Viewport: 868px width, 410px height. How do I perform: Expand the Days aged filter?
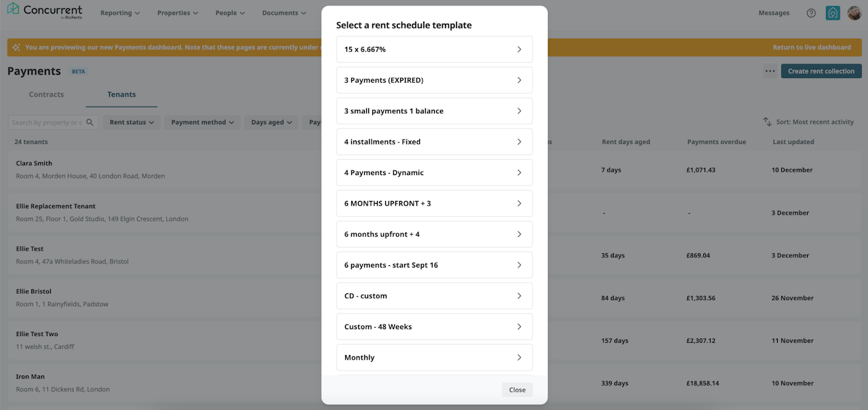tap(271, 122)
